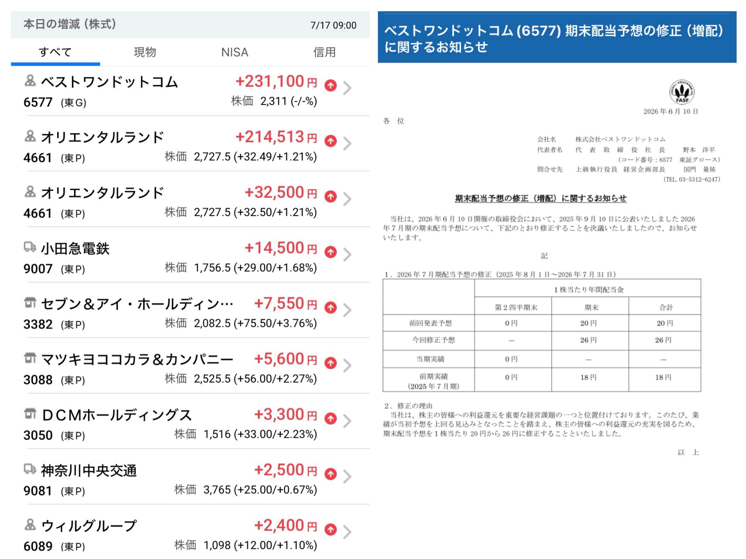Open details chevron for ウィルグループ
Screen dimensions: 746x560
pos(348,532)
